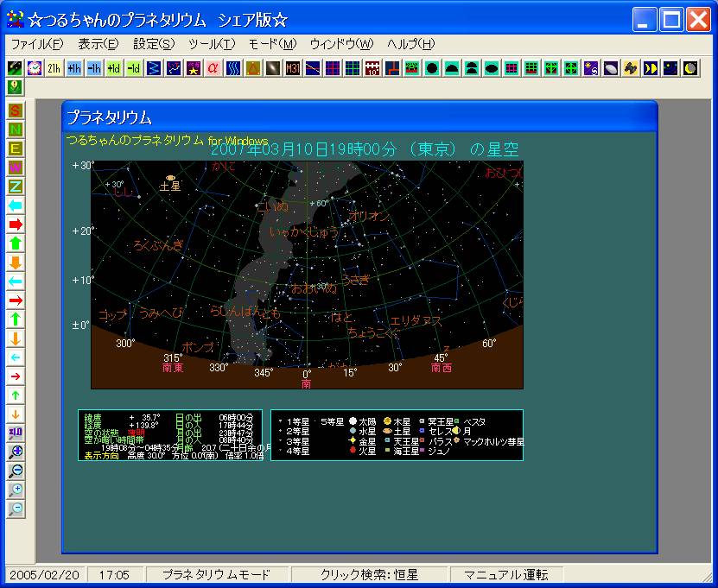The width and height of the screenshot is (718, 588).
Task: Click Saturn (土星) on the sky map
Action: point(170,177)
